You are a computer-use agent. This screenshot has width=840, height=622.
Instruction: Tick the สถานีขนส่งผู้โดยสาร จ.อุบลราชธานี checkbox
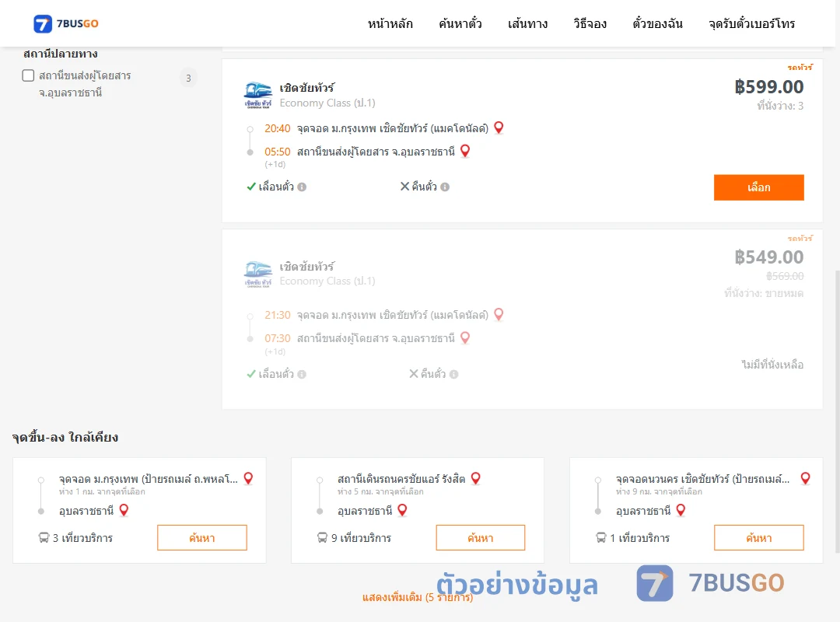29,75
